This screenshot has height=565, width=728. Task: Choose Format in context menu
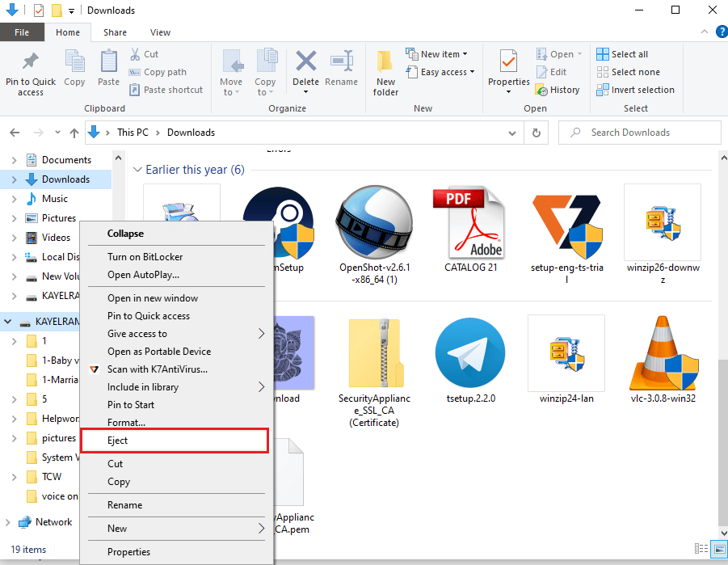176,423
